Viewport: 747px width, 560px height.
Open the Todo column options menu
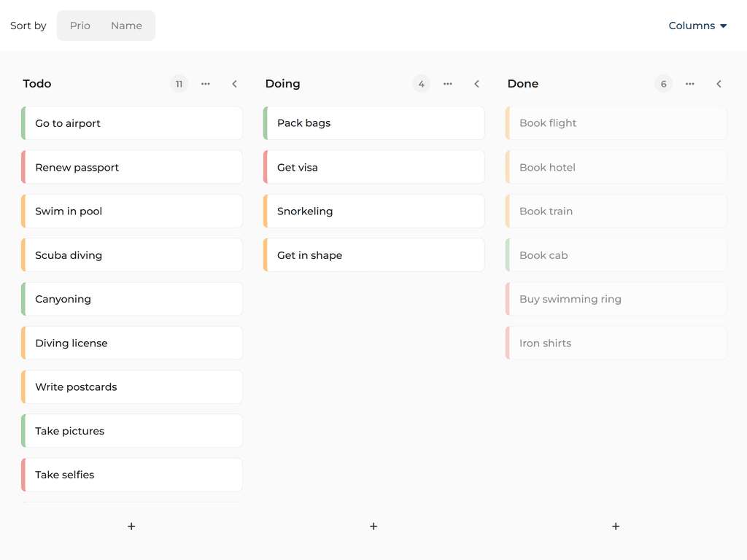pos(205,84)
